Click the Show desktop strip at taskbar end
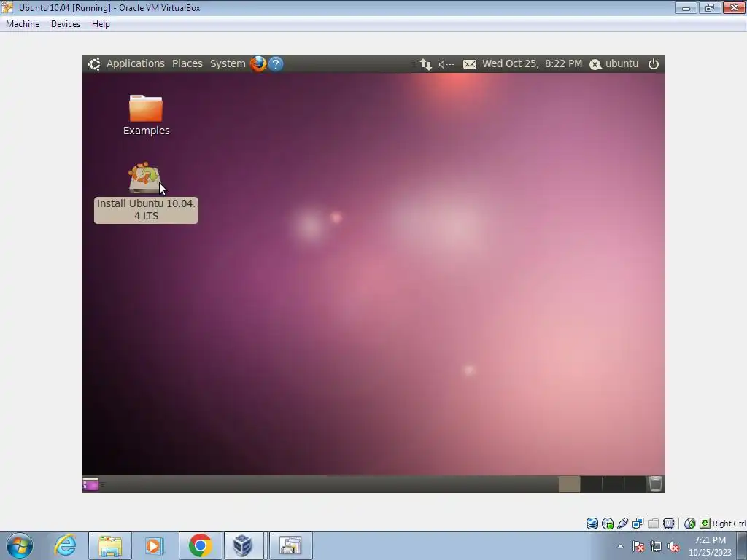Screen dimensions: 747x560 (742, 545)
